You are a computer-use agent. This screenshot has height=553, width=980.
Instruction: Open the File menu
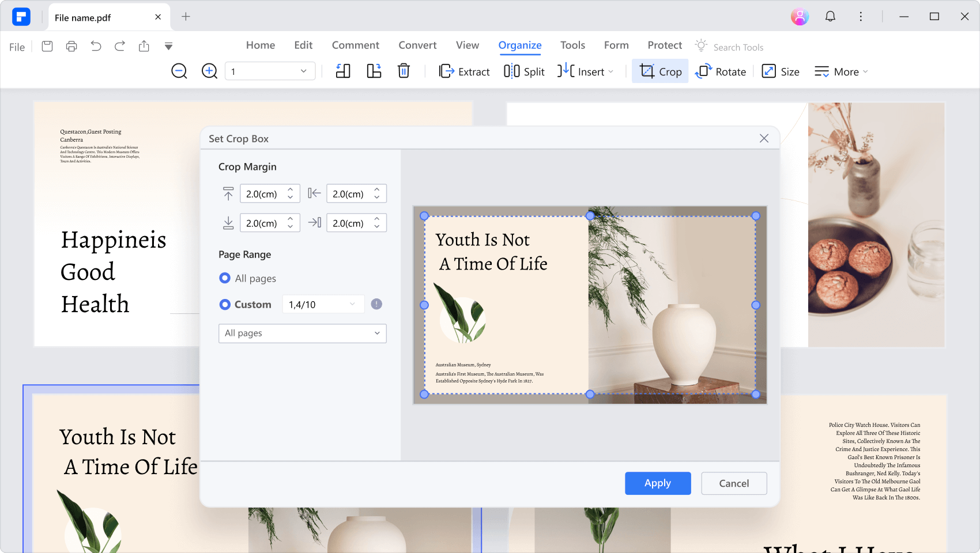(17, 47)
